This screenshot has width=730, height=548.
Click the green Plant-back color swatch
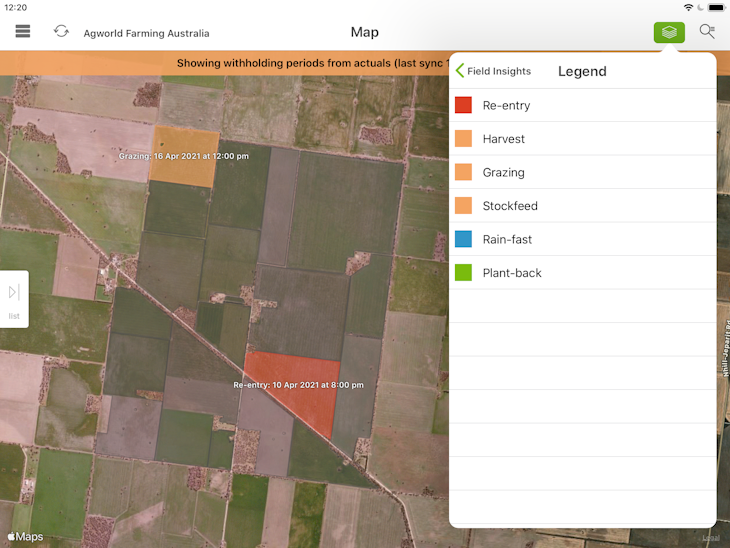click(x=463, y=273)
